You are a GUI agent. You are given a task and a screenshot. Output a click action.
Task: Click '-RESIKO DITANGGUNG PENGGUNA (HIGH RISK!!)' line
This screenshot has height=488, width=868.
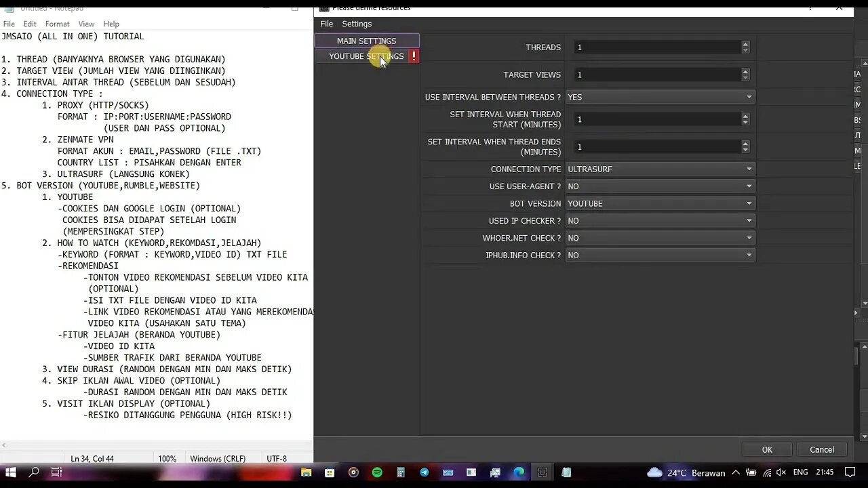pos(187,415)
